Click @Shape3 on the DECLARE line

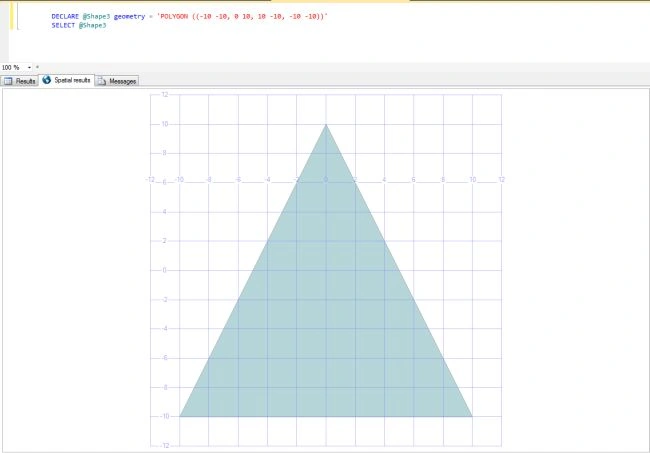point(96,17)
